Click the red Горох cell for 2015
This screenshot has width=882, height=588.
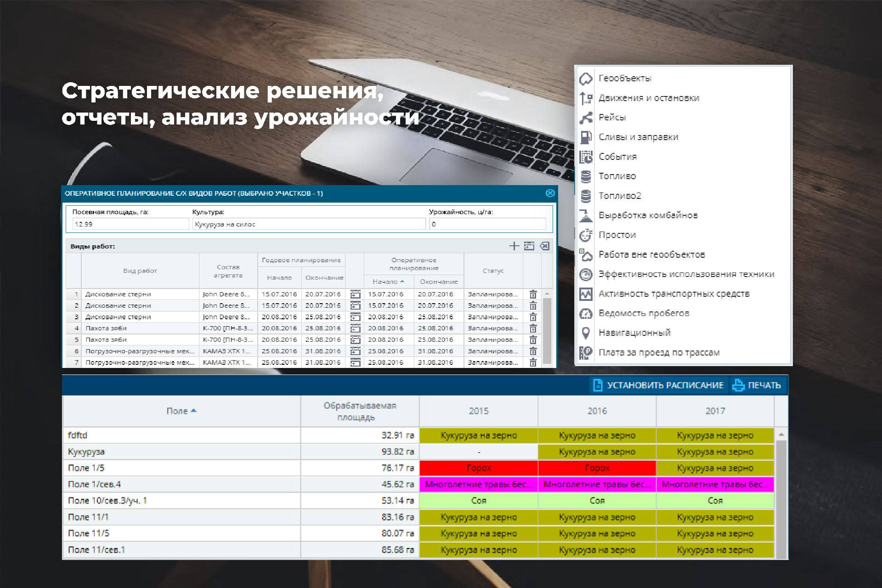tap(478, 468)
